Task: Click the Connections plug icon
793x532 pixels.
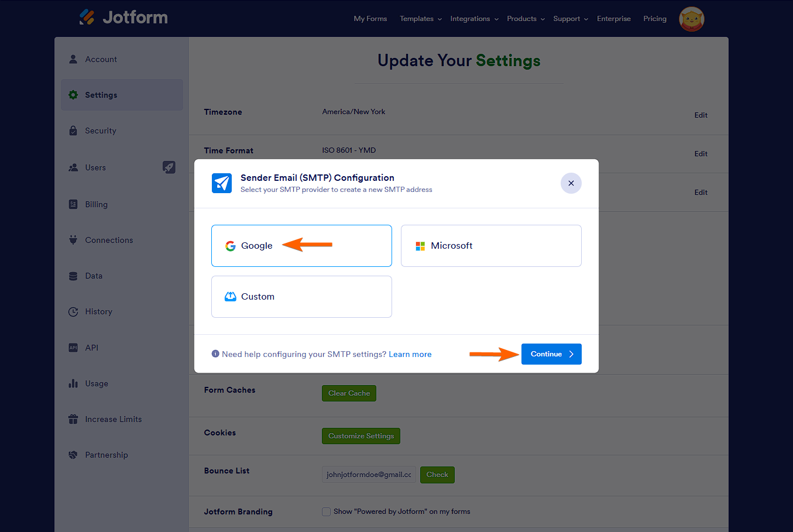Action: [73, 240]
